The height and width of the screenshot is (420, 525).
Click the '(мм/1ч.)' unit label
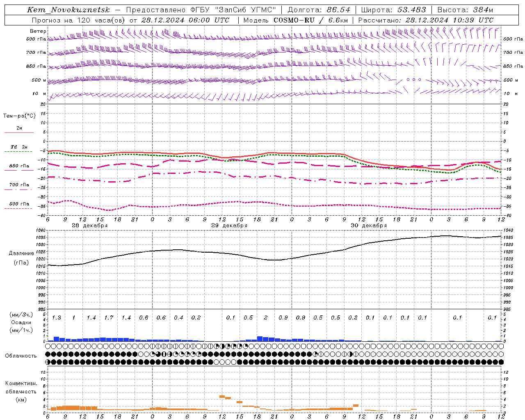(x=21, y=330)
